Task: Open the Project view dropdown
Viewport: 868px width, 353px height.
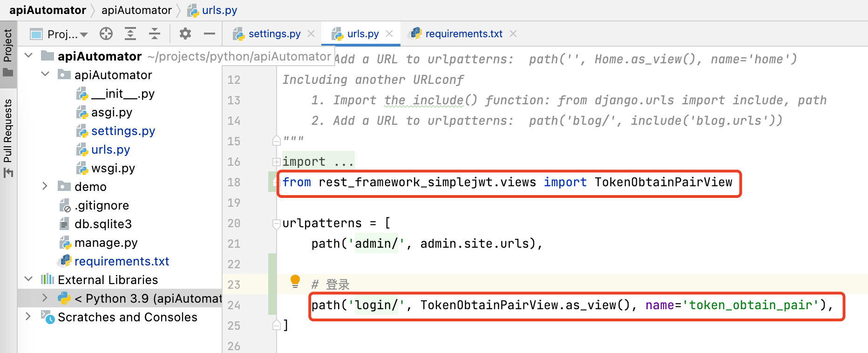Action: (x=59, y=34)
